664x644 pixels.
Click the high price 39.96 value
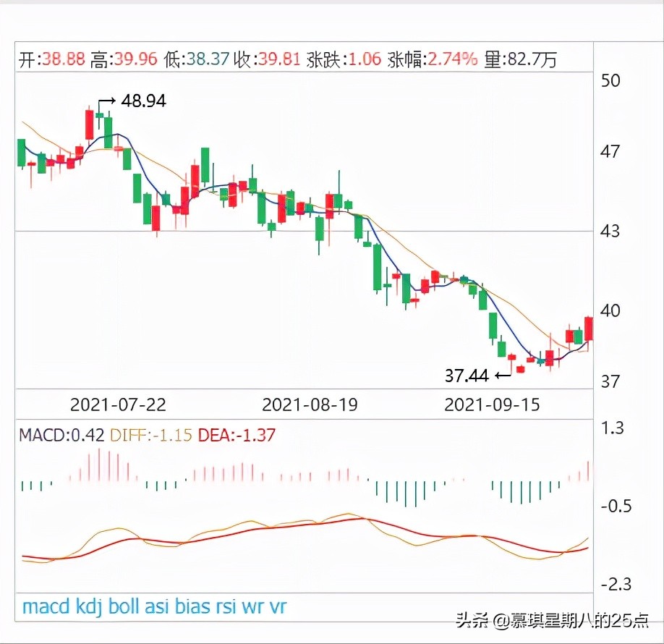coord(135,59)
